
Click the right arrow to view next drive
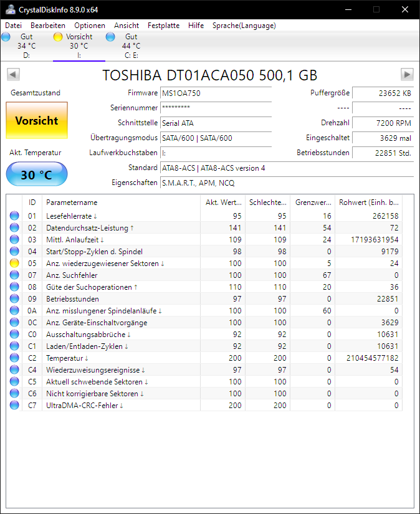pos(408,74)
